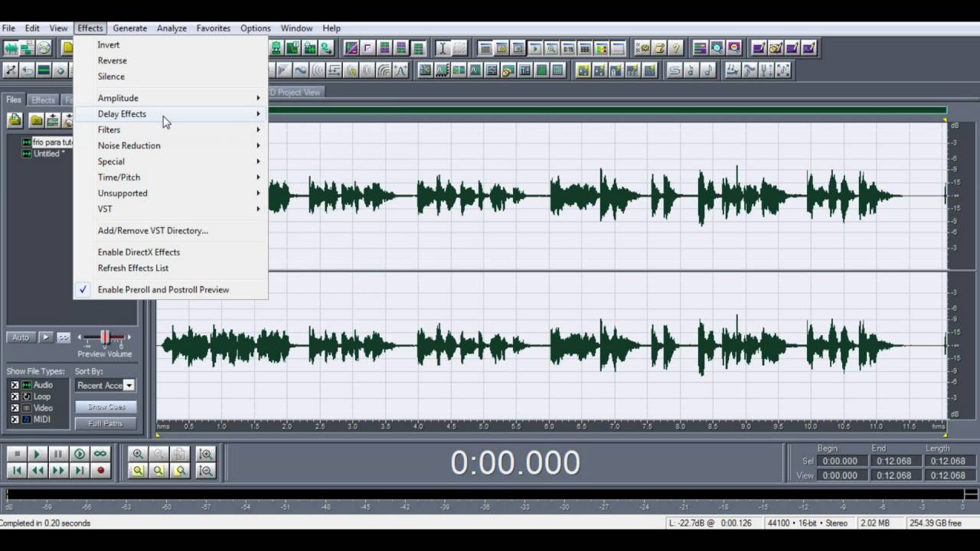Click the Fast Forward transport button
Screen dimensions: 980x551
(x=58, y=471)
